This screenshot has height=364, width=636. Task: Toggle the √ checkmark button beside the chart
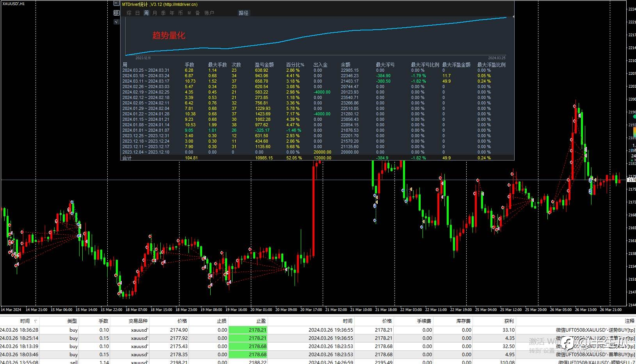point(116,22)
